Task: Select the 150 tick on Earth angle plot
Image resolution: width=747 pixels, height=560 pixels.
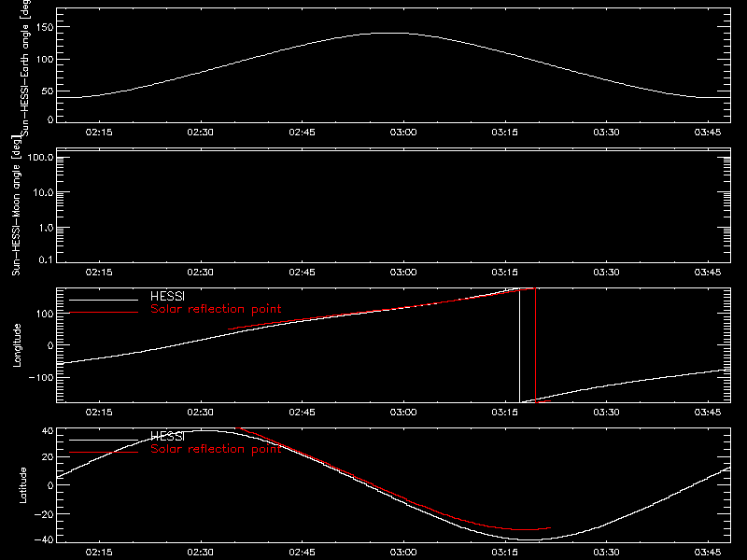Action: (45, 27)
